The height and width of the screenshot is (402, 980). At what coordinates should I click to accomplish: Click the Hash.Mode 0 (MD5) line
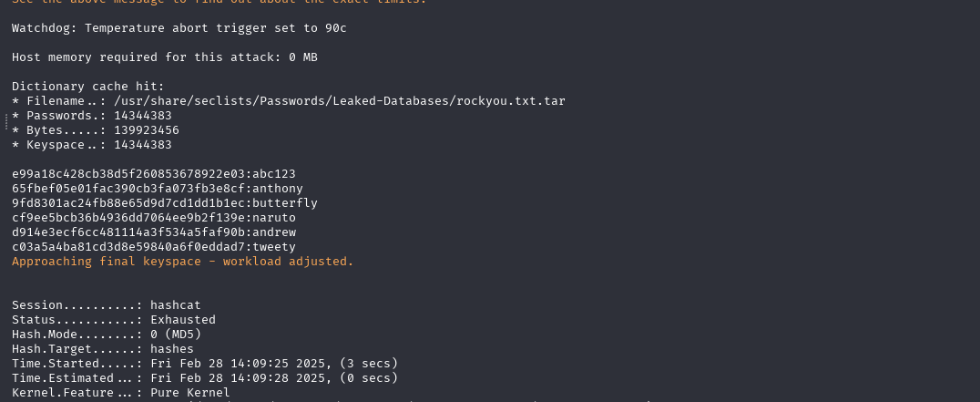[x=107, y=335]
